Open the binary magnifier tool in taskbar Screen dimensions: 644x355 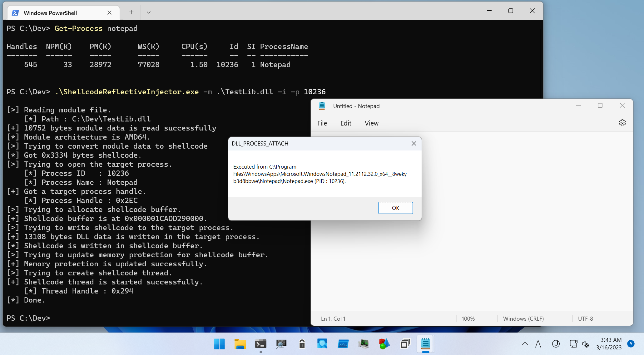click(281, 344)
